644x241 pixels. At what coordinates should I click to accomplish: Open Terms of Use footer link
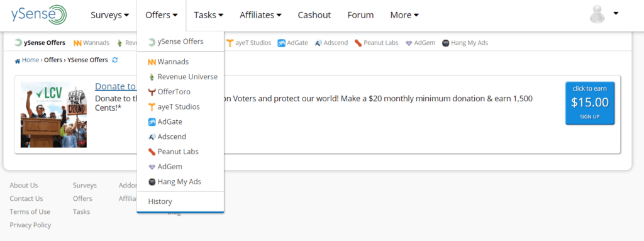pos(30,212)
